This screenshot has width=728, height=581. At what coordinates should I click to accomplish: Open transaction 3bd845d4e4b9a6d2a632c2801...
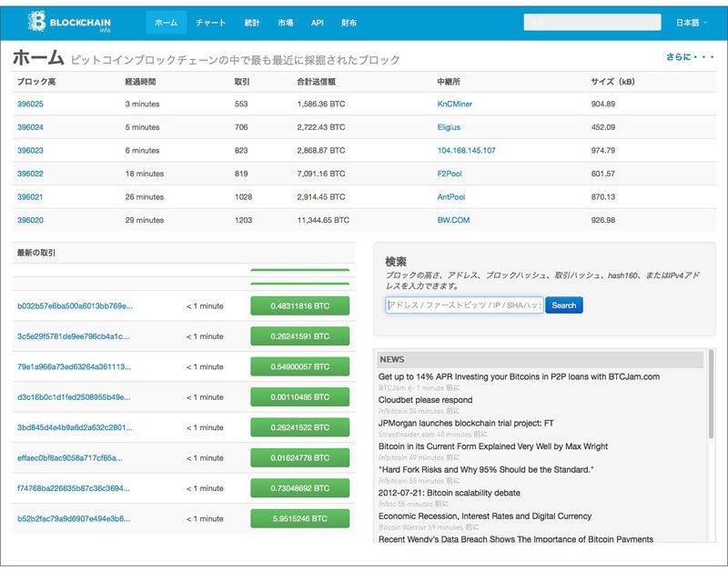point(75,427)
